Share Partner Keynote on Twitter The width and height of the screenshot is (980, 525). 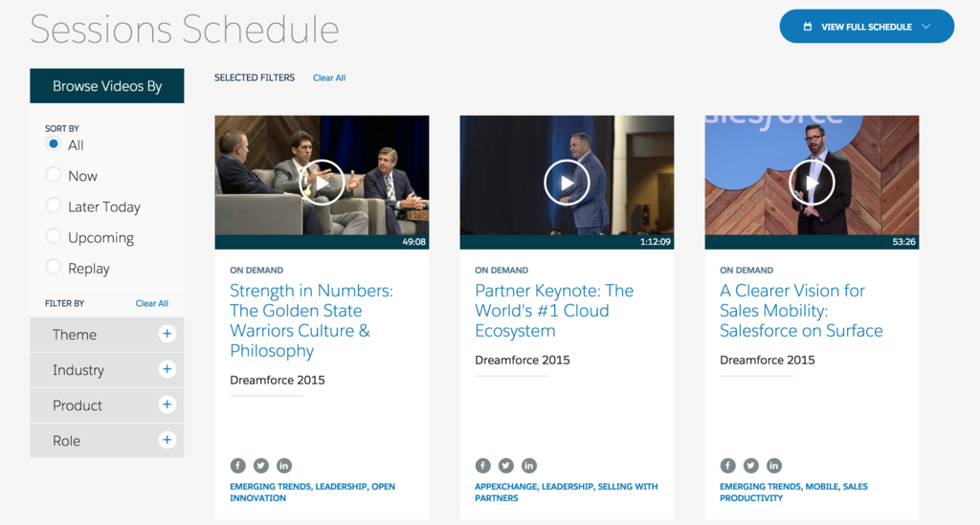(505, 465)
